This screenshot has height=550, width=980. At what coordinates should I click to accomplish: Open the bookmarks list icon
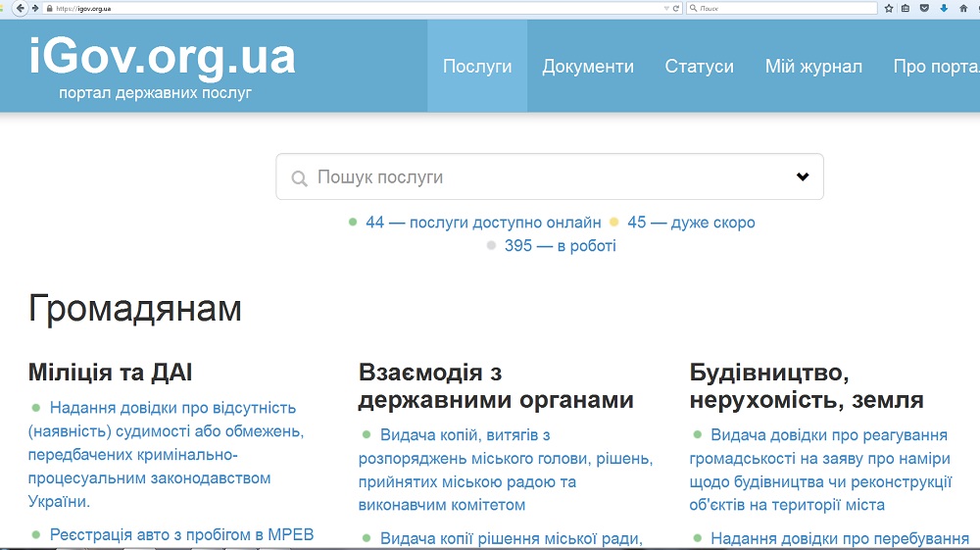coord(906,8)
